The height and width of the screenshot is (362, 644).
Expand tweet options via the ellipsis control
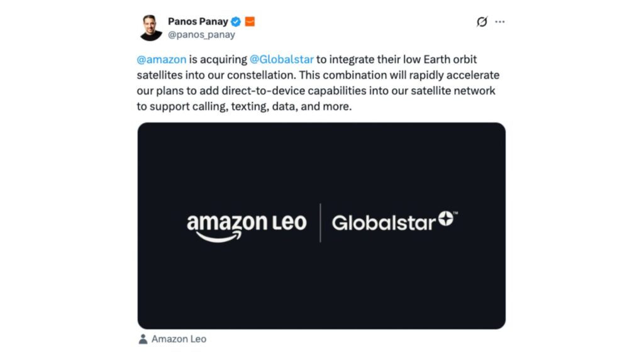click(x=500, y=21)
